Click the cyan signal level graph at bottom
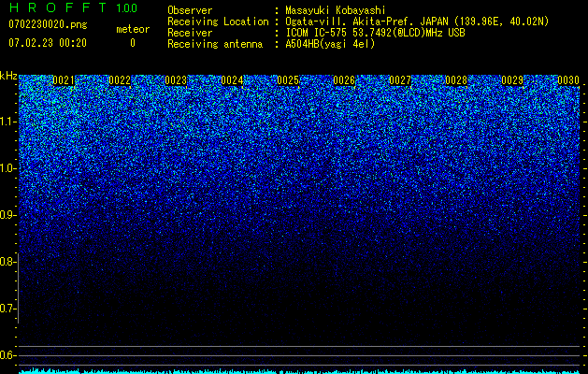The width and height of the screenshot is (588, 374). click(x=299, y=371)
